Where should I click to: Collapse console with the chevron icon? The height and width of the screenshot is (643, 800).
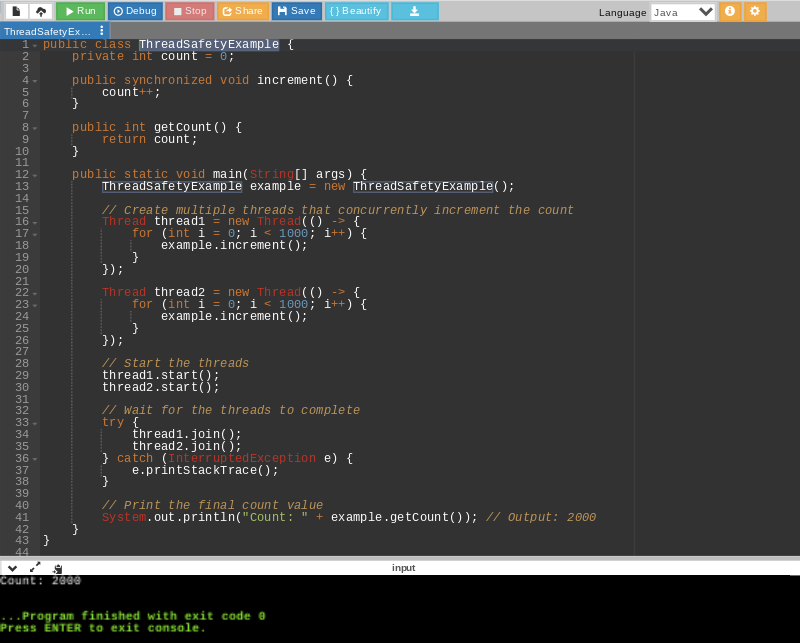click(12, 568)
